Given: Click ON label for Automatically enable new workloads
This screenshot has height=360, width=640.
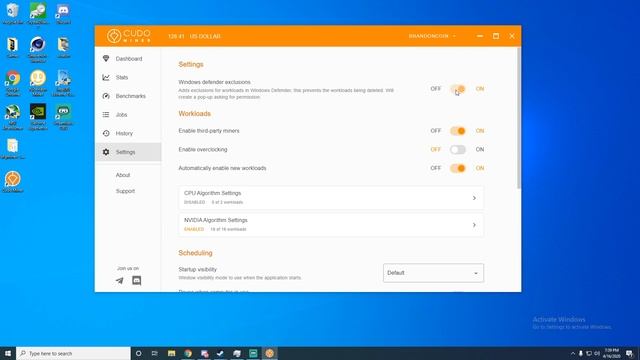Looking at the screenshot, I should coord(480,168).
